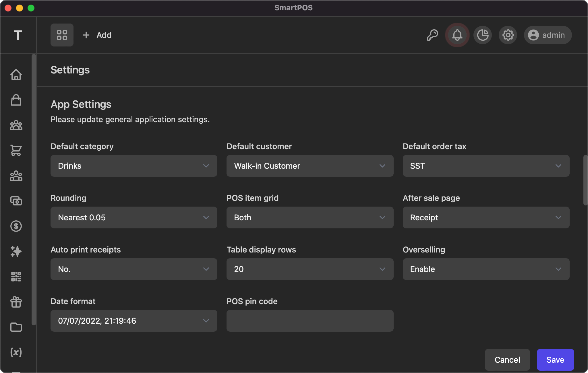Screen dimensions: 588x373
Task: Click the dollar coin sidebar icon
Action: pos(16,226)
